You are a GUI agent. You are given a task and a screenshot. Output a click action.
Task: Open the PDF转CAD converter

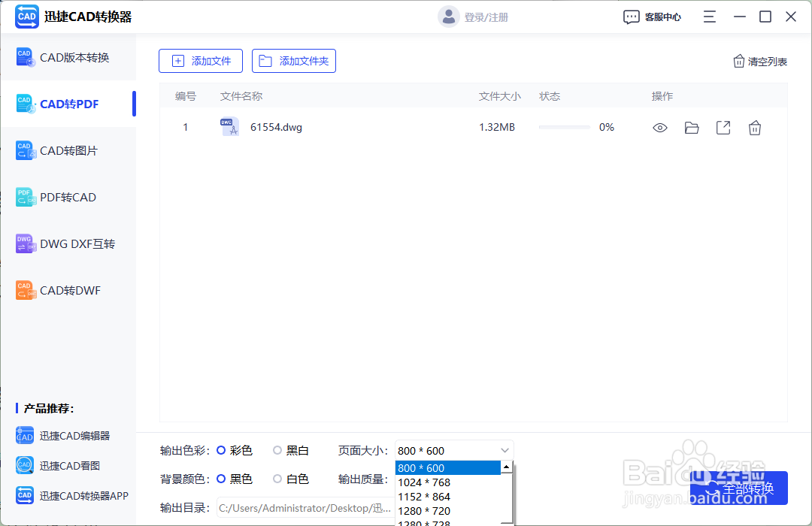pos(68,197)
